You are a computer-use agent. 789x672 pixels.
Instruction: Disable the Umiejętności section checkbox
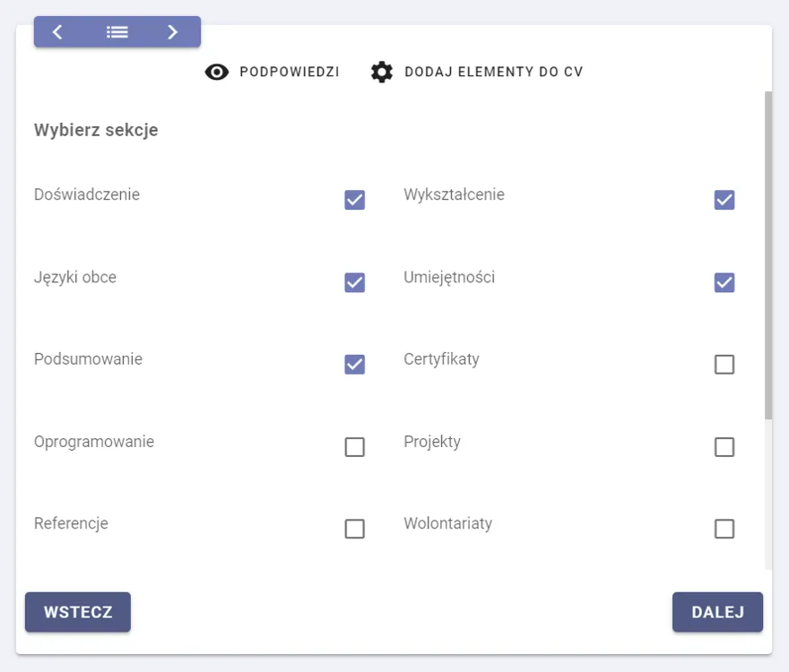click(x=724, y=283)
